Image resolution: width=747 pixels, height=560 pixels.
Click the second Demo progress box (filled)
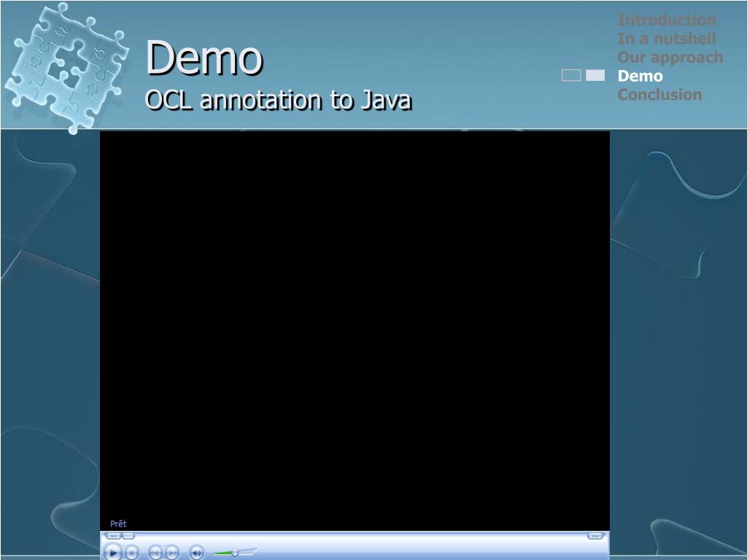(x=595, y=75)
